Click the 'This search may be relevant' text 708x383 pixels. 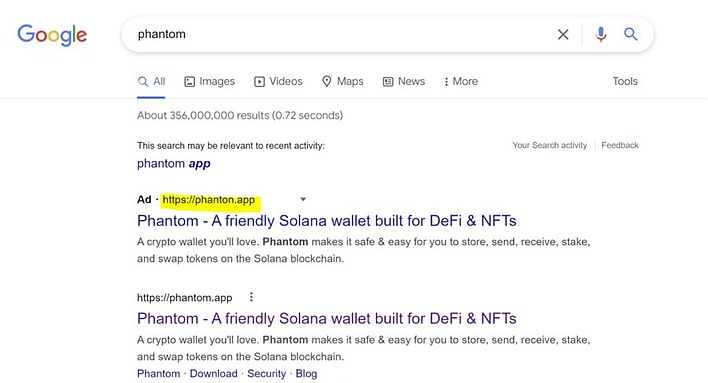click(x=231, y=145)
